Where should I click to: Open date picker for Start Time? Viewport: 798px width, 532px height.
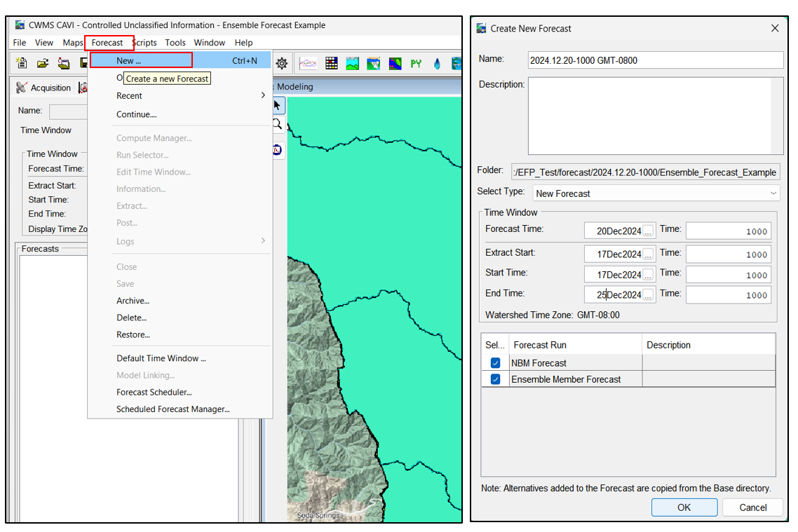click(648, 275)
